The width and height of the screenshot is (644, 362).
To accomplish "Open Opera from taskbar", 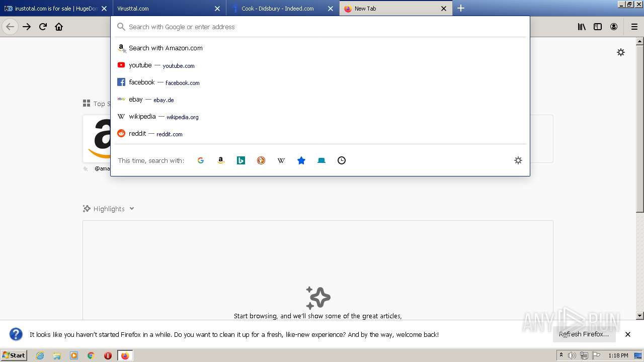I will coord(108,355).
